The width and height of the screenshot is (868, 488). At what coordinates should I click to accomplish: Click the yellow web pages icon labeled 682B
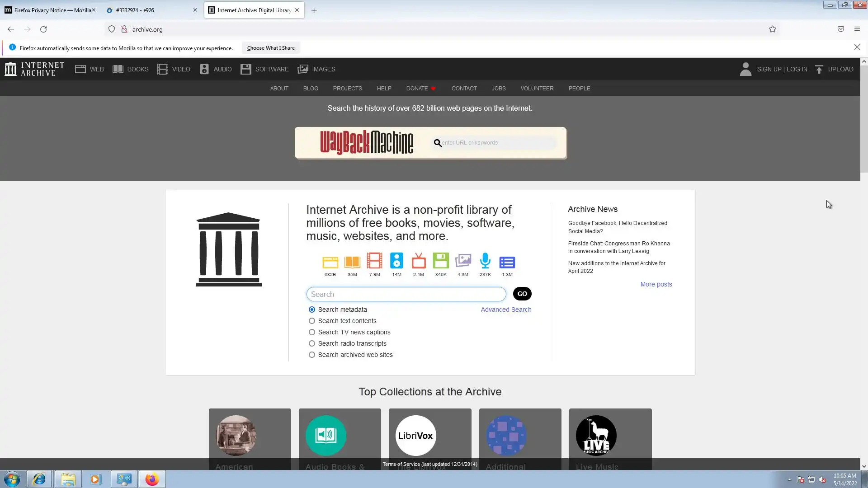(x=330, y=262)
